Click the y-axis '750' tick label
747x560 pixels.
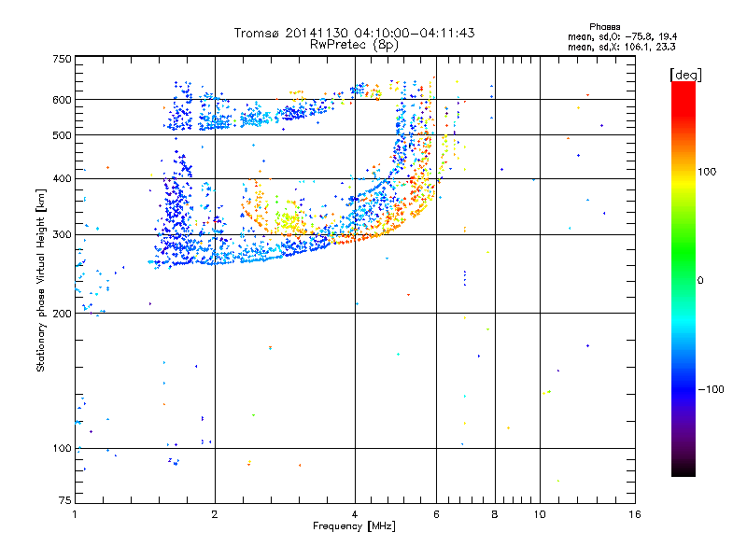pyautogui.click(x=62, y=59)
